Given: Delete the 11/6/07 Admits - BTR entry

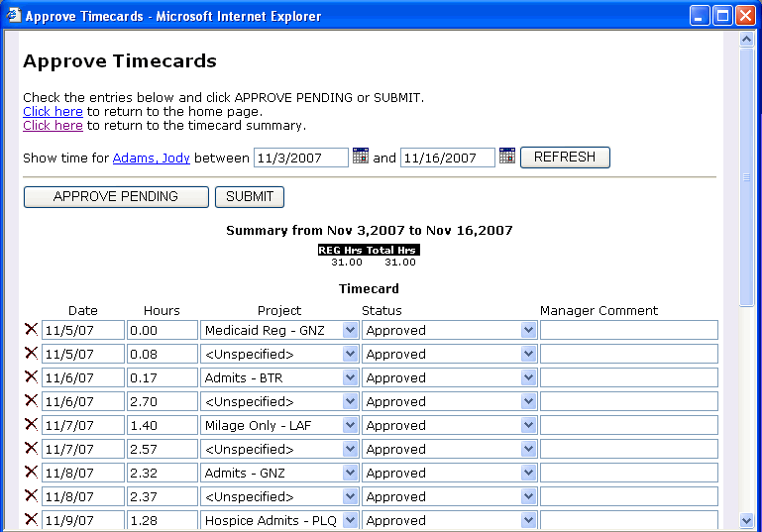Looking at the screenshot, I should 31,377.
